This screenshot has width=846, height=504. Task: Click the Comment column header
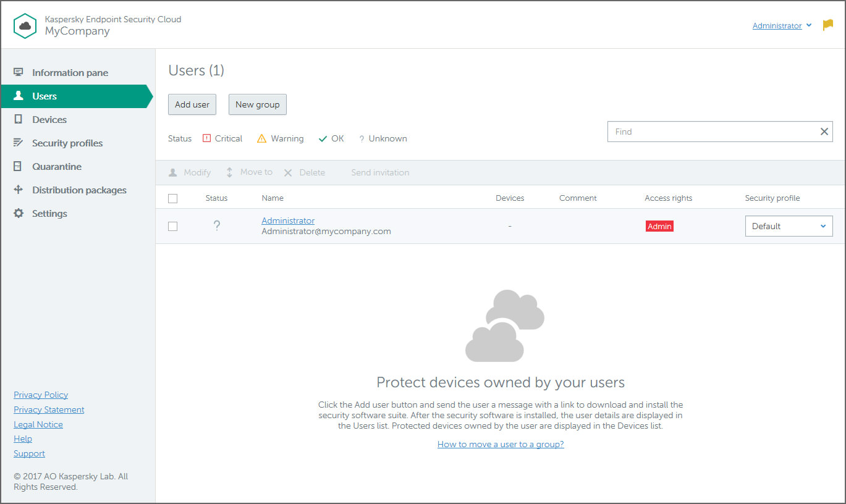coord(578,198)
